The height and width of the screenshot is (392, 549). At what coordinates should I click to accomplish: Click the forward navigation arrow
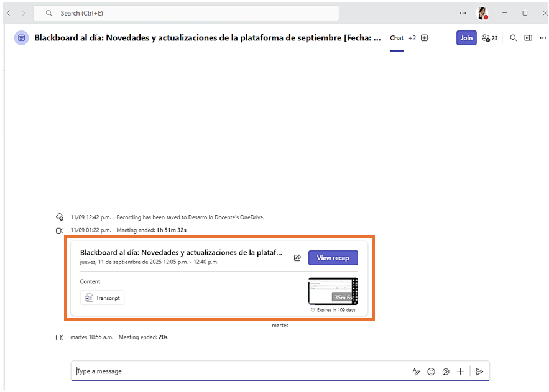24,13
